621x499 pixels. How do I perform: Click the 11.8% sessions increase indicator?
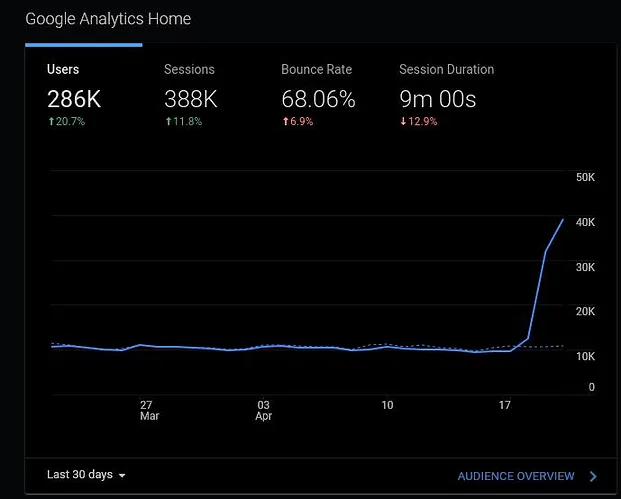(183, 121)
